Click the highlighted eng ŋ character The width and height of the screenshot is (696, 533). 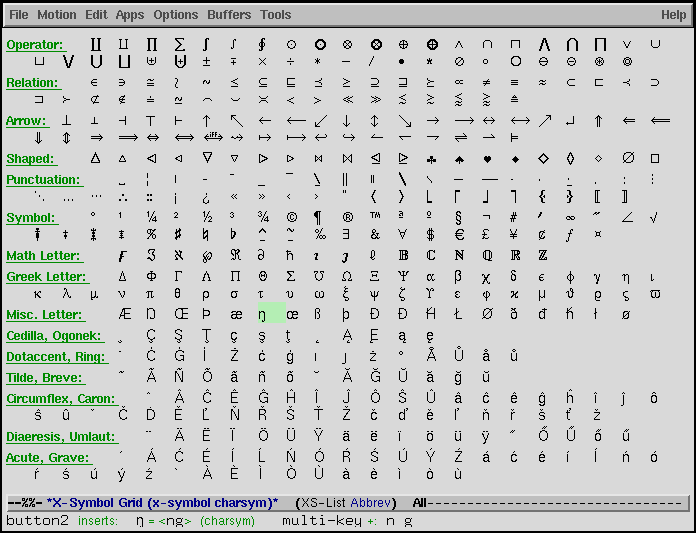(x=263, y=314)
